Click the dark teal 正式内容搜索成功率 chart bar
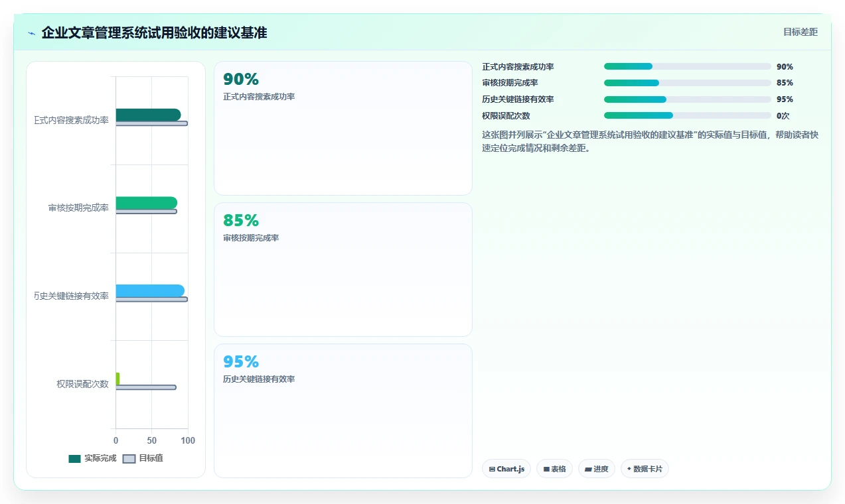845x504 pixels. point(148,115)
